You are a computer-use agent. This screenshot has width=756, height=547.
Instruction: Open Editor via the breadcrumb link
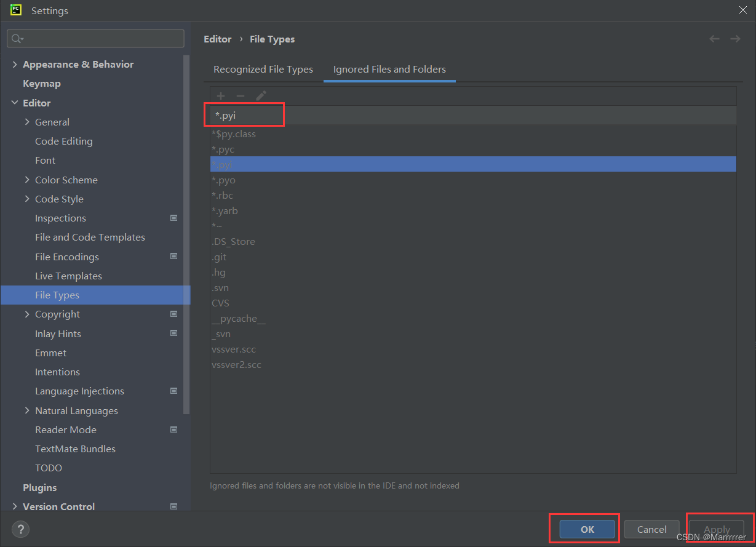click(218, 38)
